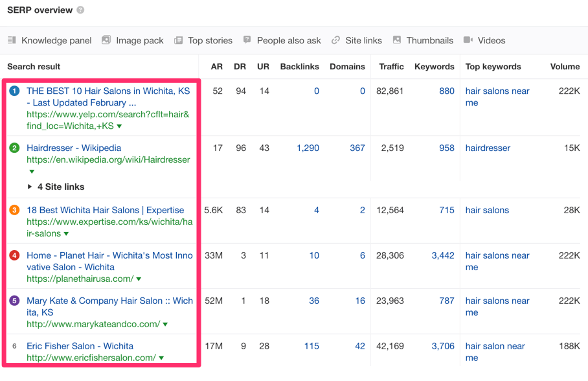
Task: Click the Volume column header
Action: (565, 67)
